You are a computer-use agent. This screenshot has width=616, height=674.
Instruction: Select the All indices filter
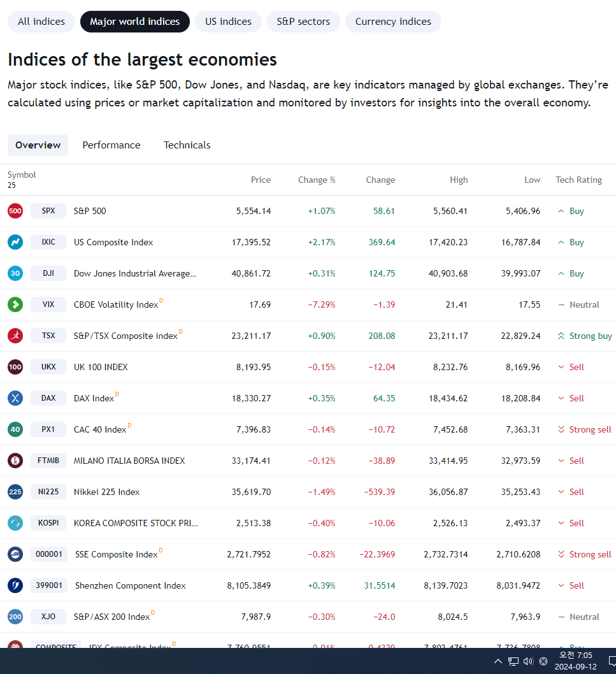click(41, 22)
